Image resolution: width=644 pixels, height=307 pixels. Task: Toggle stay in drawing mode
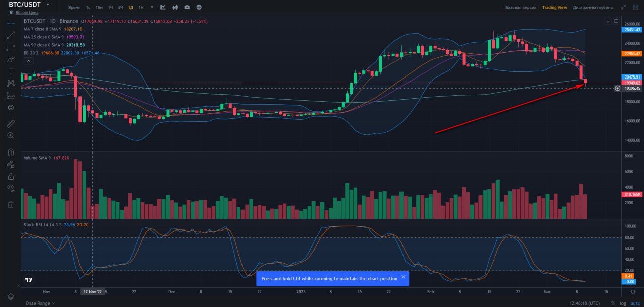(11, 164)
